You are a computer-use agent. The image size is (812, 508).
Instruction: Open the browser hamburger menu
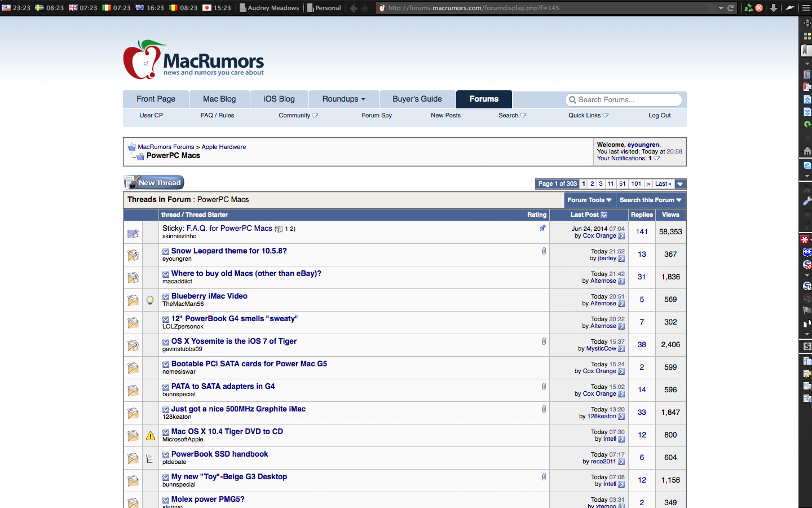806,8
